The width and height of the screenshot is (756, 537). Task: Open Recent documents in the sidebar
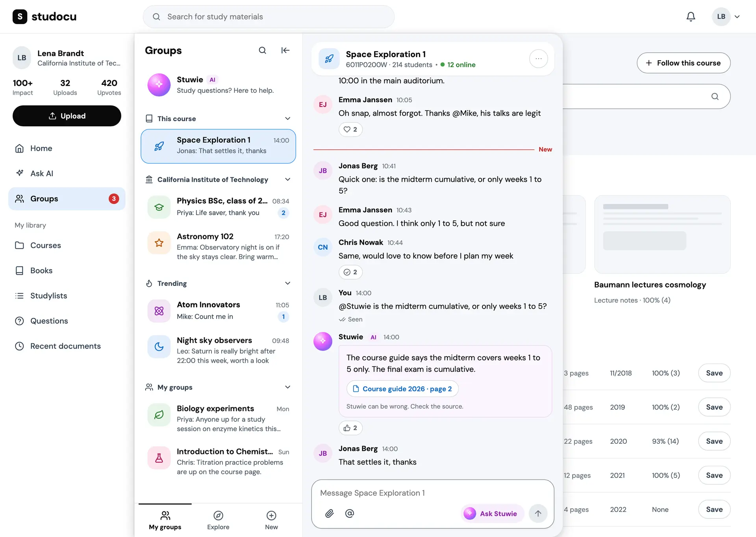point(67,346)
